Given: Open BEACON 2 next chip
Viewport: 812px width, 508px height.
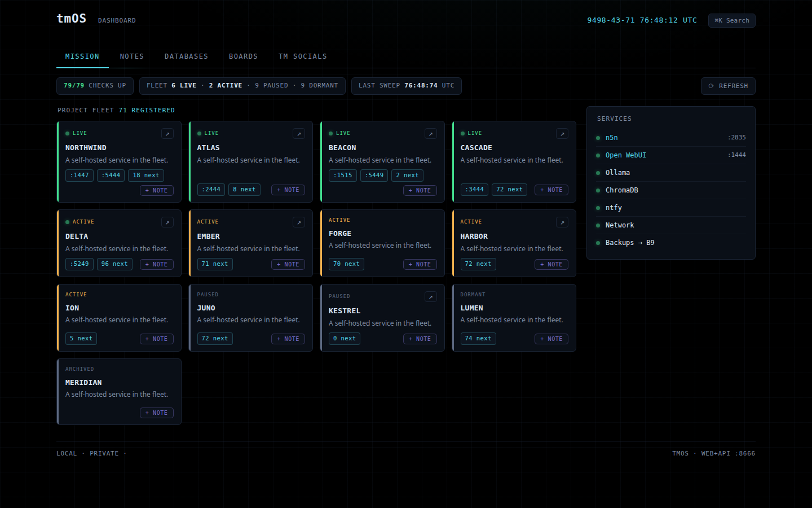Looking at the screenshot, I should [x=407, y=176].
